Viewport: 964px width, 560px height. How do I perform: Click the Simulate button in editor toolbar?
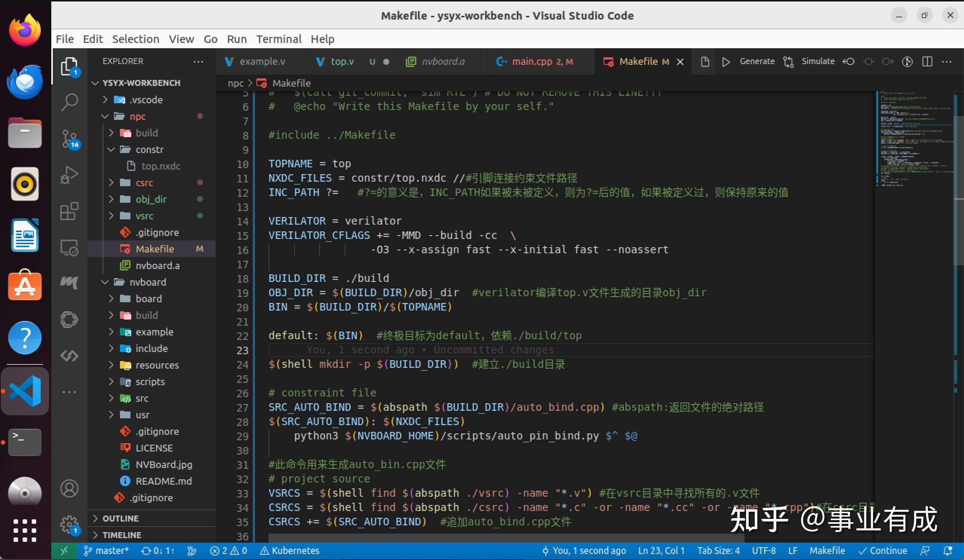[x=818, y=61]
